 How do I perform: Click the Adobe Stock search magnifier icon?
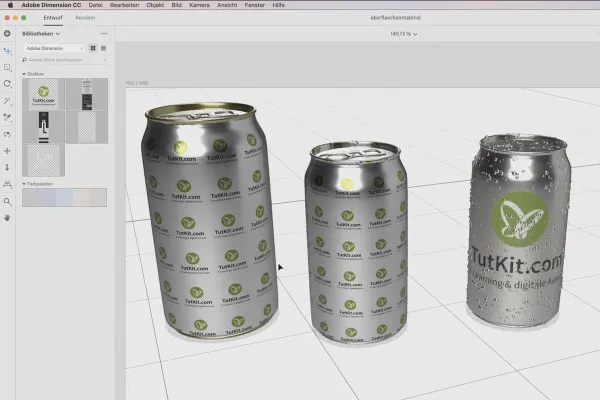tap(24, 60)
